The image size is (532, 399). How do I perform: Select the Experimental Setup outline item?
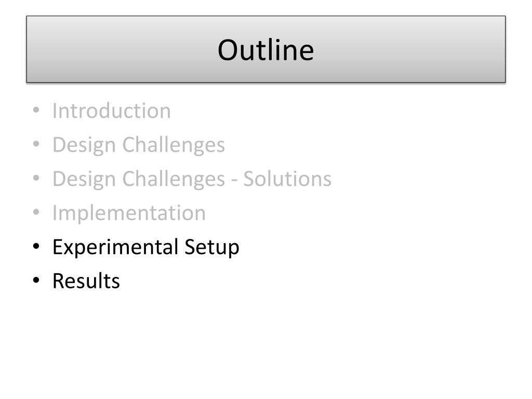[146, 247]
